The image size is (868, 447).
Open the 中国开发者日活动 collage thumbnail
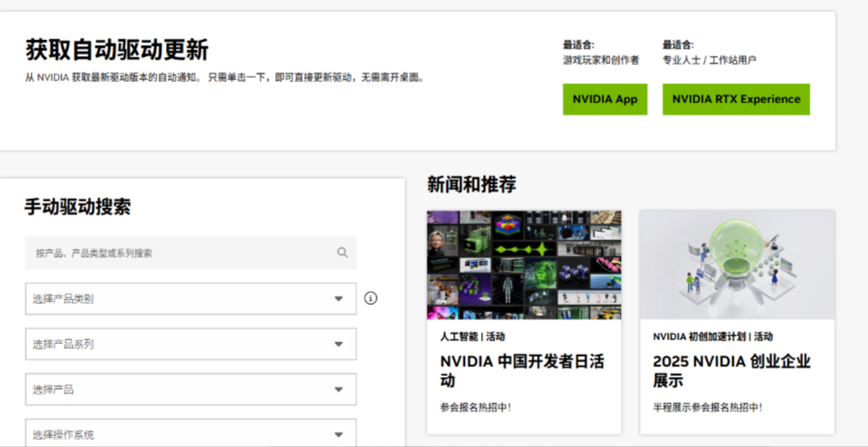point(523,265)
